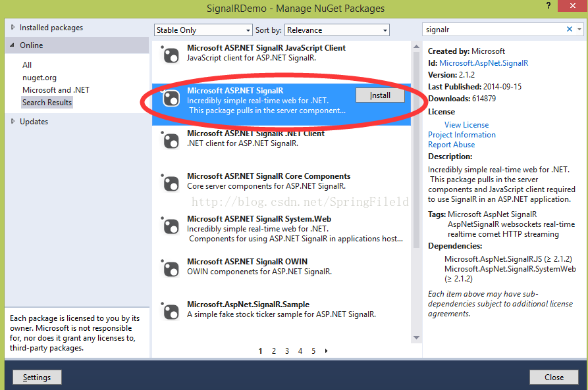Screen dimensions: 588x390
Task: Open the Sort by Relevance dropdown
Action: (337, 30)
